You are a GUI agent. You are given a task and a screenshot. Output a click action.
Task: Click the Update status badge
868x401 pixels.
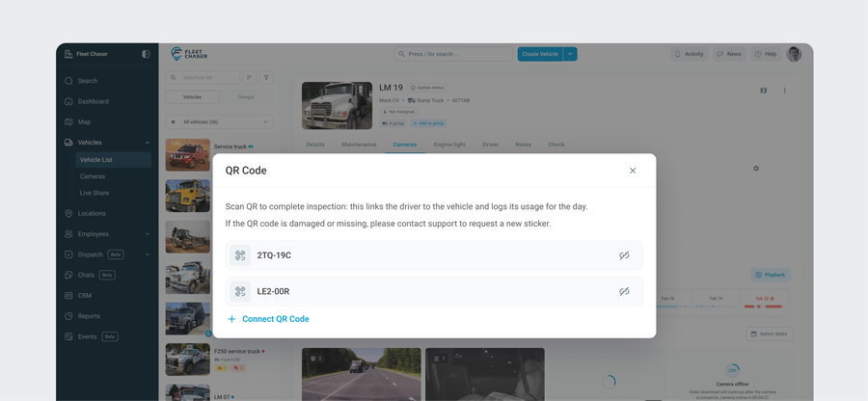(427, 88)
